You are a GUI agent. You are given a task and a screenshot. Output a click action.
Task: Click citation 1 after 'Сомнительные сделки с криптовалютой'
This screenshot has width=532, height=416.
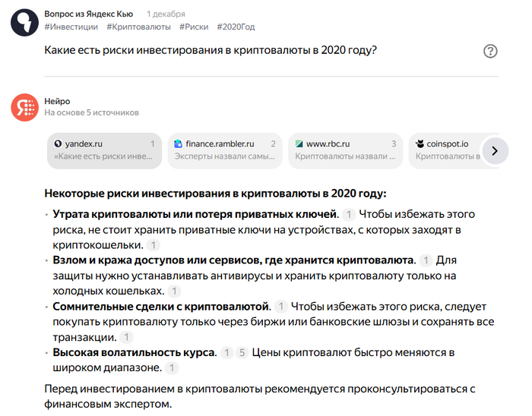280,307
